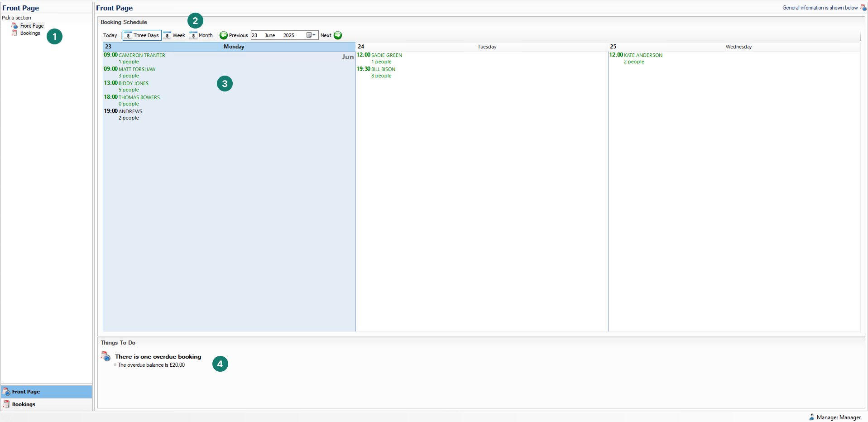This screenshot has width=868, height=422.
Task: Click the general information icon at top right
Action: point(863,8)
